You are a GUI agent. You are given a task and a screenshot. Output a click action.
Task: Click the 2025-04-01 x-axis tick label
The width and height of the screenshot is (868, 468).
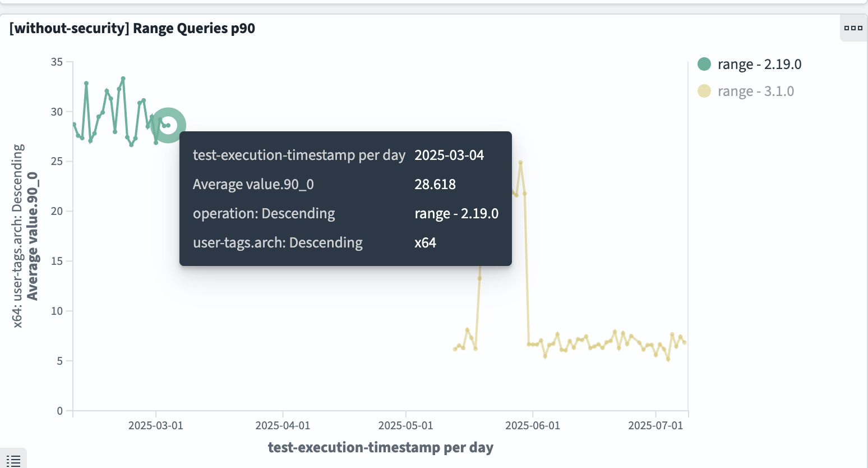tap(283, 425)
